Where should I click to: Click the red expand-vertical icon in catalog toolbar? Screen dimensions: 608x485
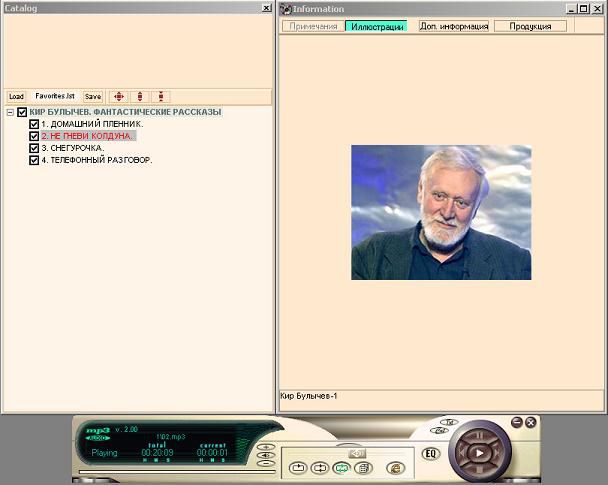(140, 97)
